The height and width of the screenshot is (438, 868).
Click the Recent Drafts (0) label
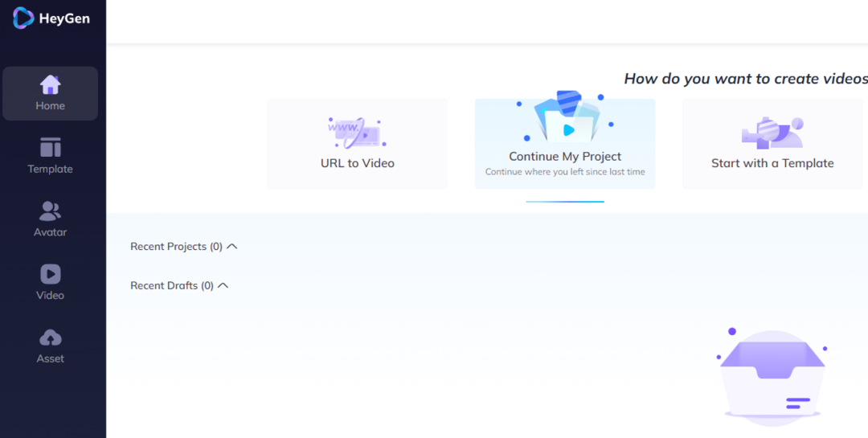(172, 286)
